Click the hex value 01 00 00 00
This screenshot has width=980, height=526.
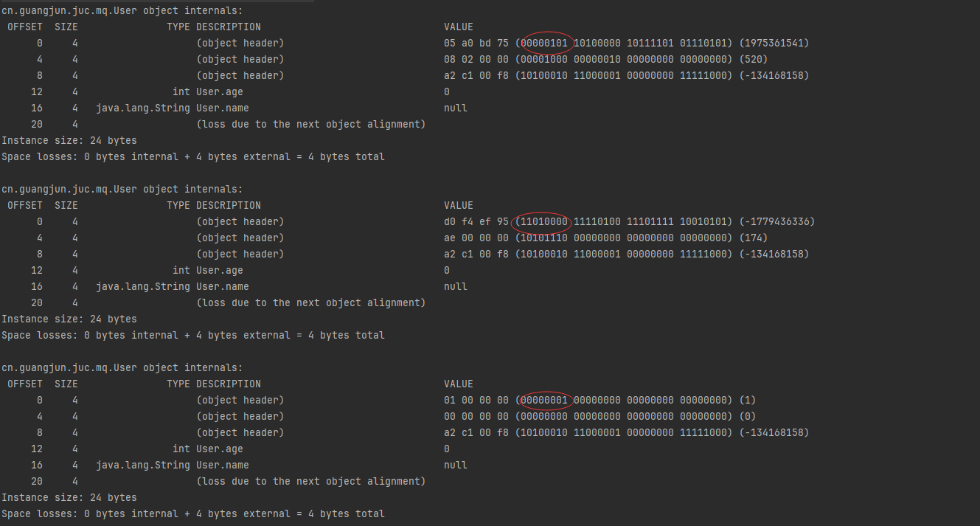click(476, 401)
